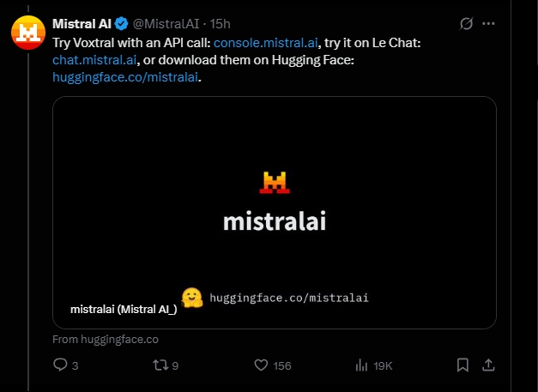Reply to the Mistral AI post

pos(61,365)
